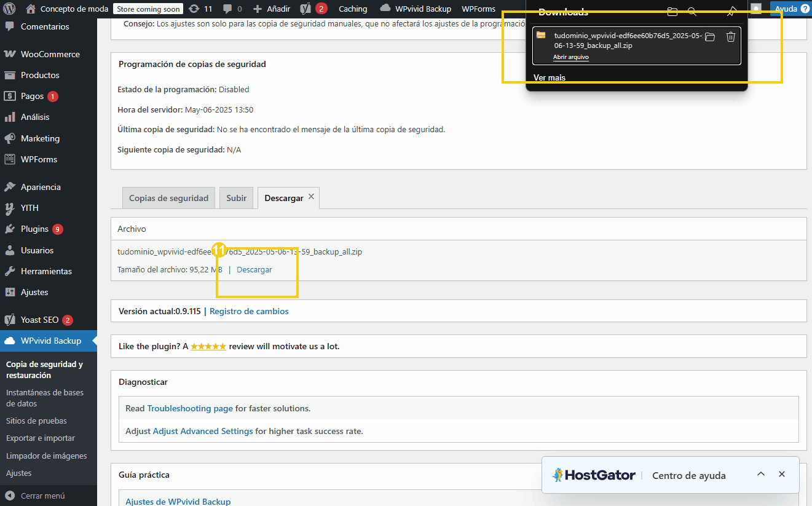The image size is (812, 506).
Task: Open Productos in the sidebar
Action: point(49,75)
